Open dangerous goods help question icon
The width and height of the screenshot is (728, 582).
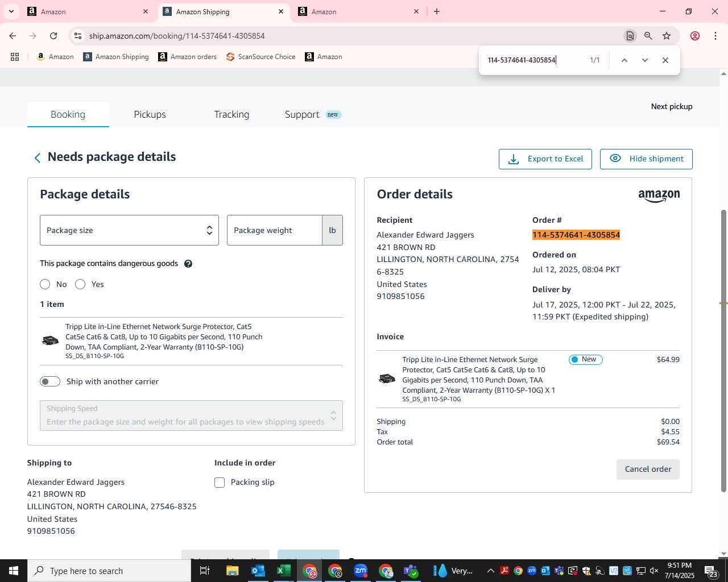point(188,264)
